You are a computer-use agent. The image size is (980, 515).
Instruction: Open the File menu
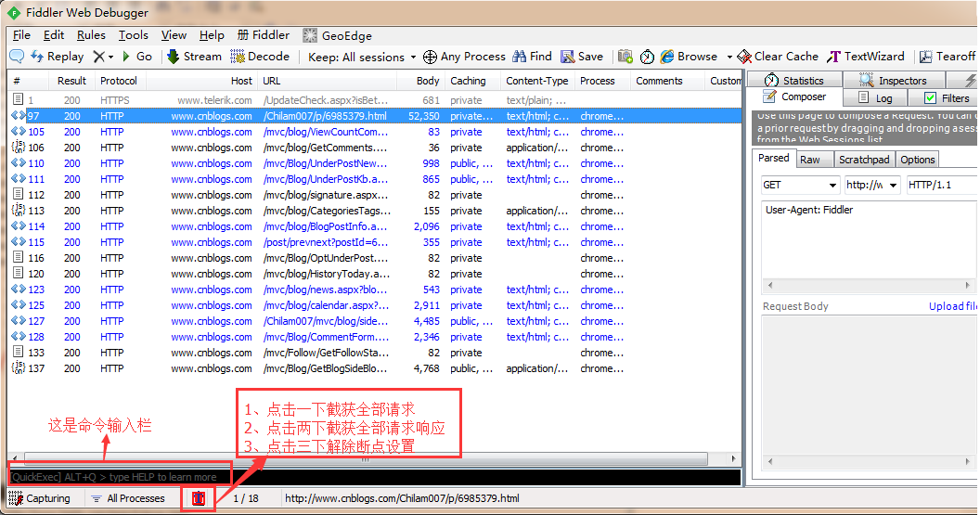pyautogui.click(x=21, y=35)
